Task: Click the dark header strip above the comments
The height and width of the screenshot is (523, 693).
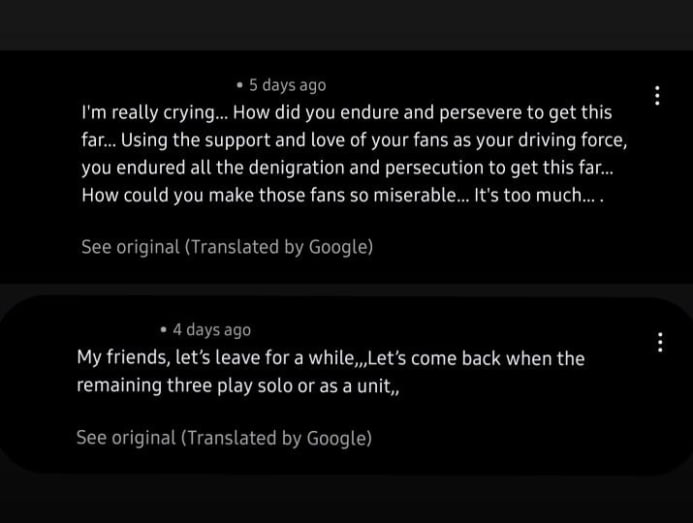Action: [x=346, y=24]
